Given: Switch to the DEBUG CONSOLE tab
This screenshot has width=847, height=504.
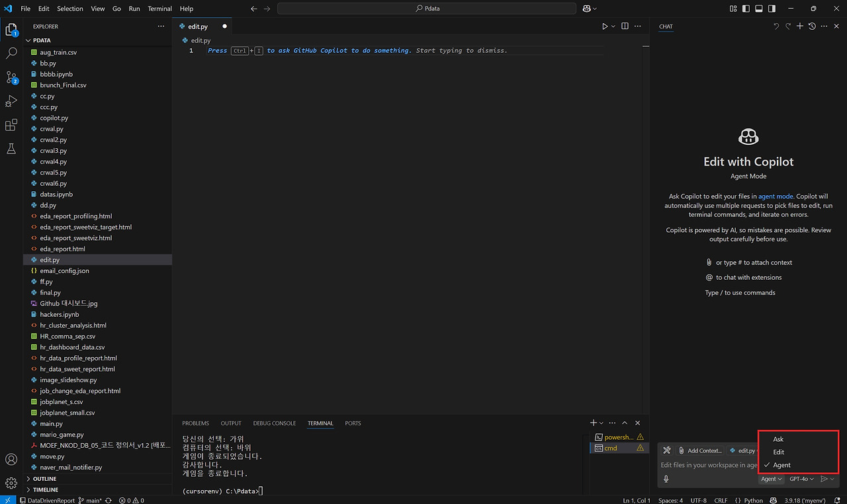Looking at the screenshot, I should click(x=274, y=423).
